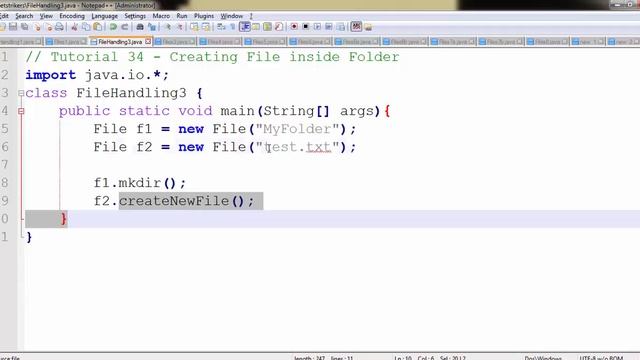Click the Print toolbar icon
The image size is (640, 360).
click(x=59, y=27)
